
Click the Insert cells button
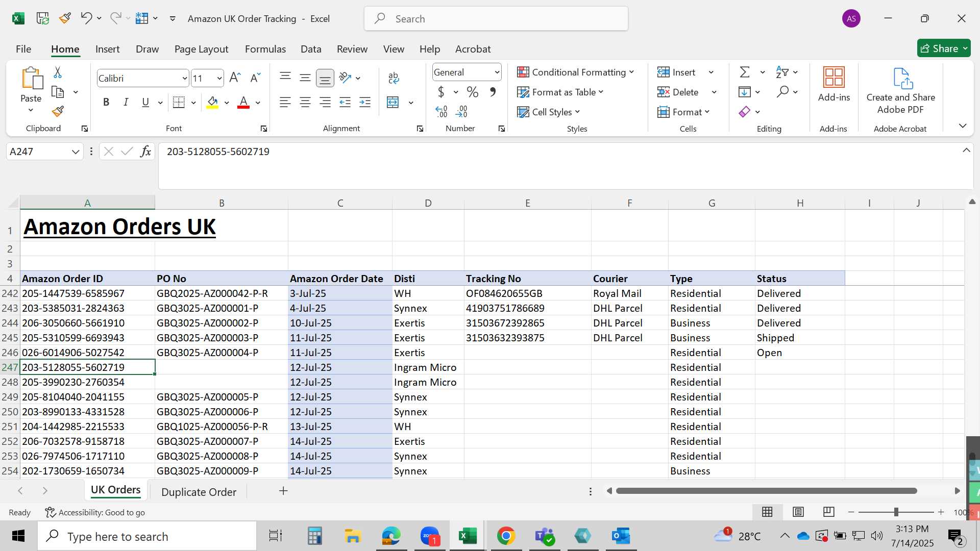click(677, 72)
